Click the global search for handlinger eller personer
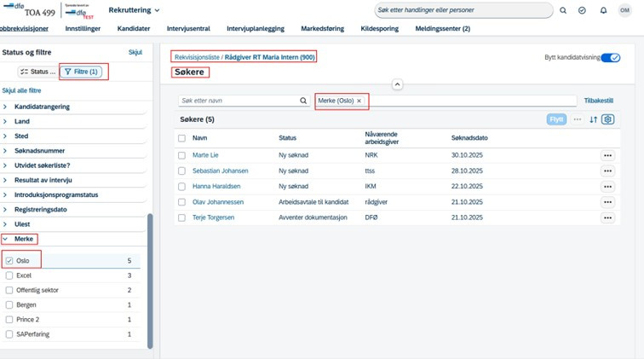The width and height of the screenshot is (644, 359). pyautogui.click(x=463, y=10)
